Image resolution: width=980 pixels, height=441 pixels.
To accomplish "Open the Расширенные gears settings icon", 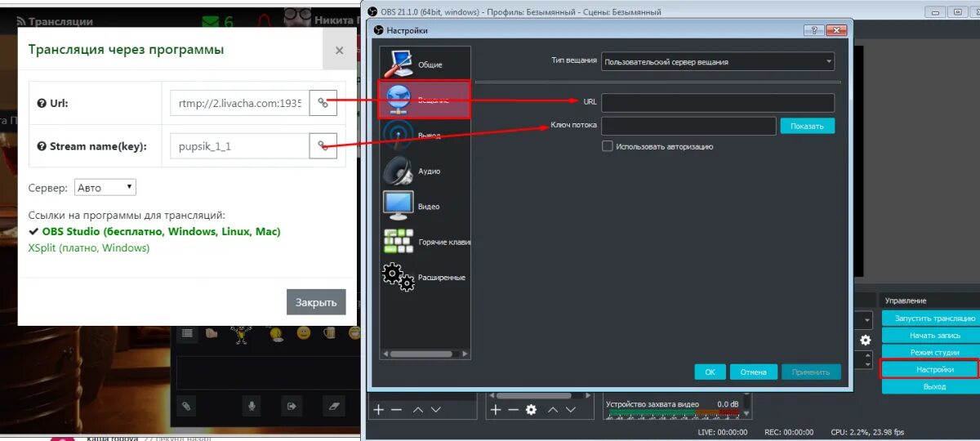I will pyautogui.click(x=399, y=277).
